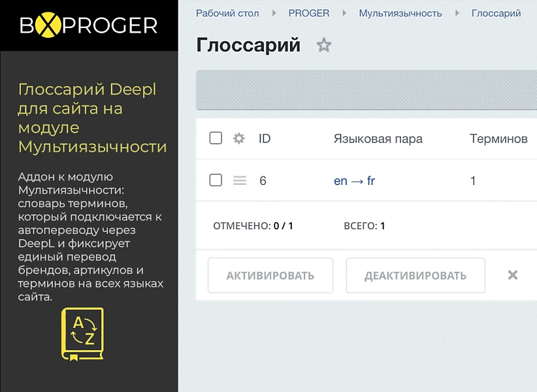
Task: Open PROGER breadcrumb link
Action: pos(308,13)
